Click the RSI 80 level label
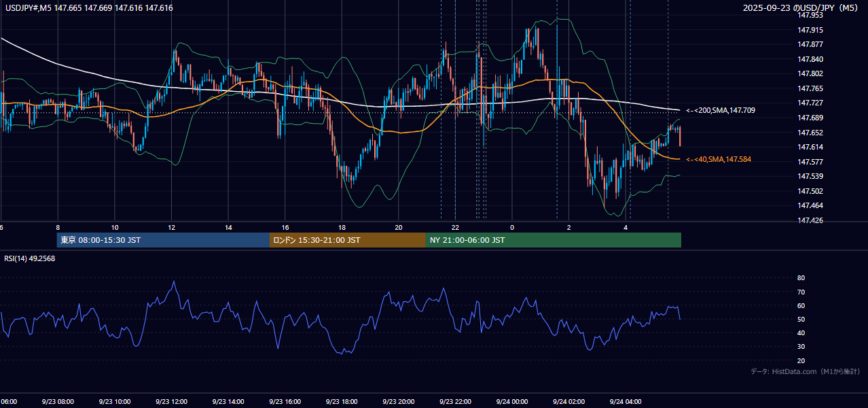The height and width of the screenshot is (408, 868). coord(801,278)
